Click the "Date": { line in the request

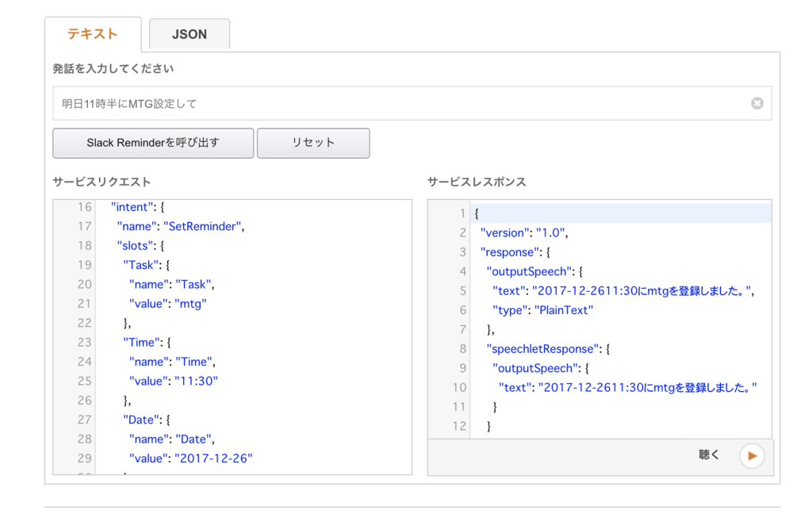(147, 420)
